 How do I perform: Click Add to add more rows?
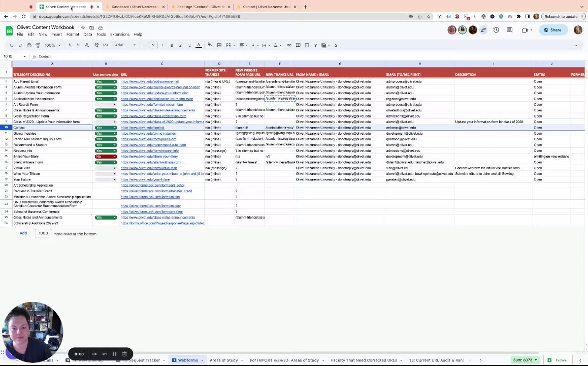[23, 233]
